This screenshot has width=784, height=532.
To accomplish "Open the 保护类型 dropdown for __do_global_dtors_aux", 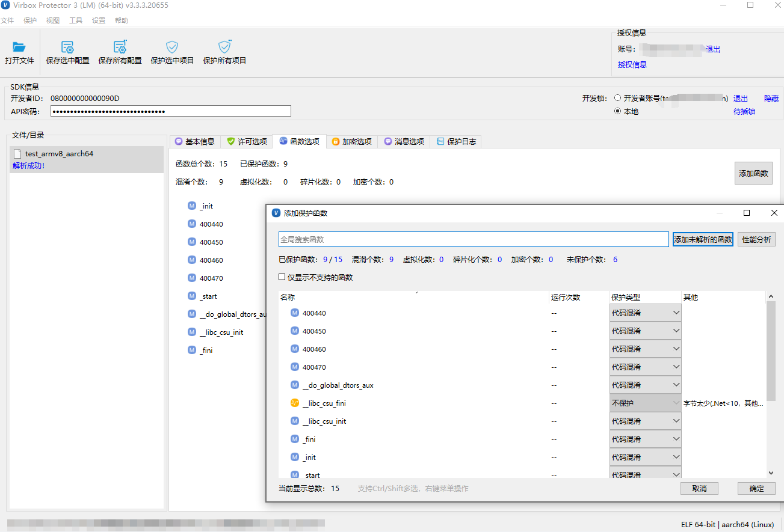I will (x=646, y=385).
